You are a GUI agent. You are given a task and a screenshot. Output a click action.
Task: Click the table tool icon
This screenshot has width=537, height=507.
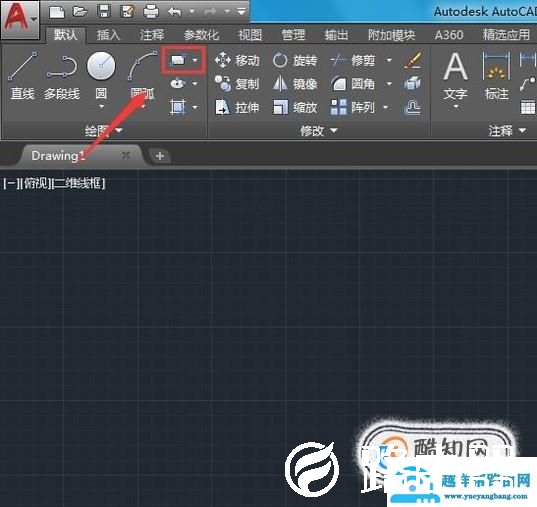(528, 107)
